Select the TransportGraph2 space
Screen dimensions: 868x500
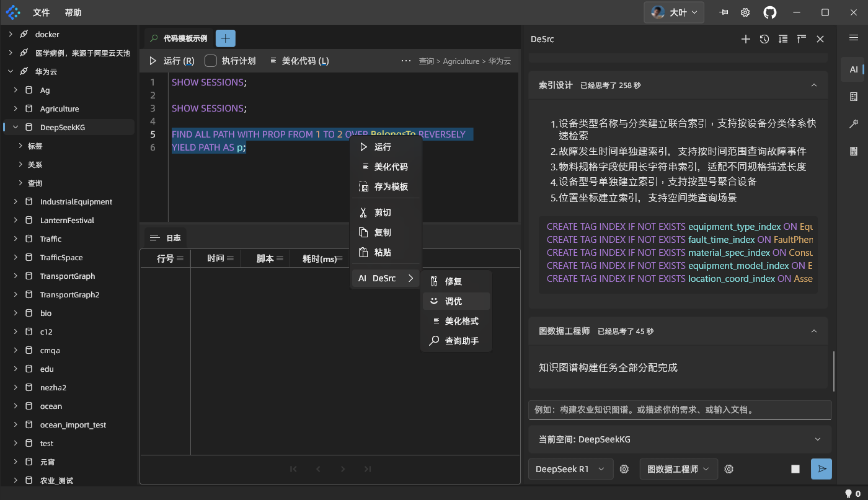click(x=69, y=295)
